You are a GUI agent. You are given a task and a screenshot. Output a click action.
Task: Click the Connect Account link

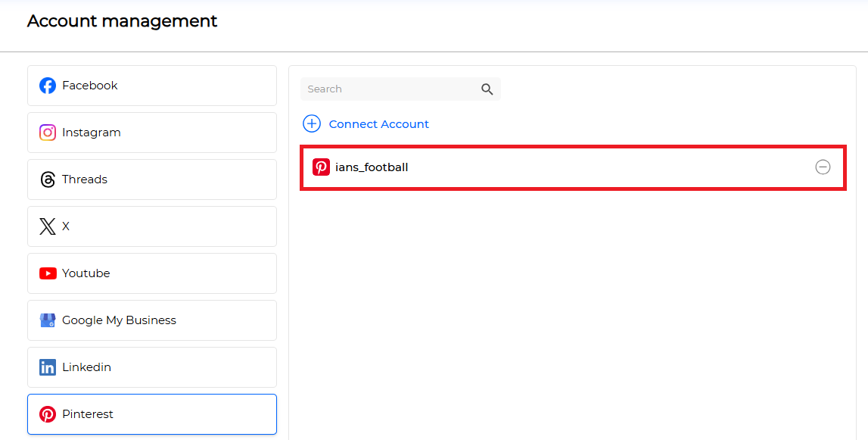coord(378,124)
